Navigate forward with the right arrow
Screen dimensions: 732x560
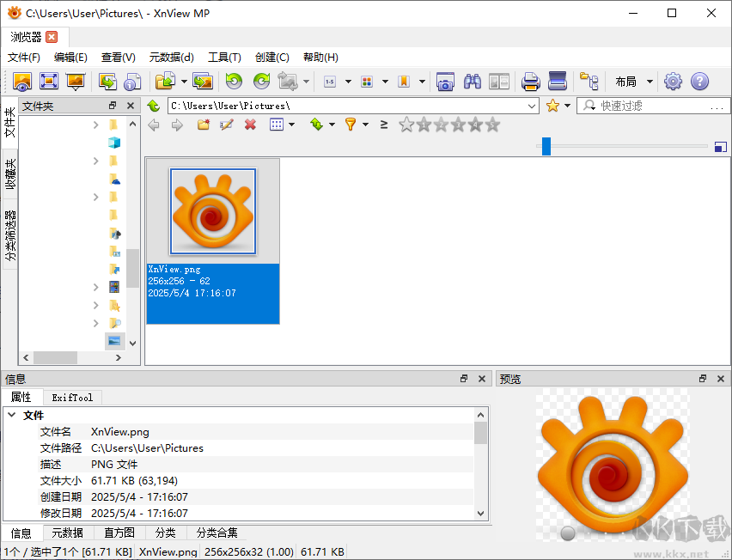177,125
